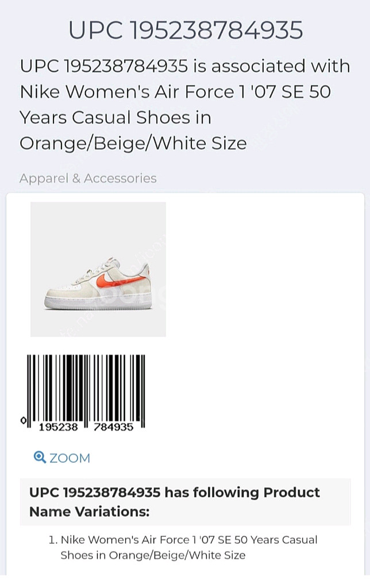Open the ZOOM link under the barcode
The width and height of the screenshot is (370, 588).
click(69, 458)
